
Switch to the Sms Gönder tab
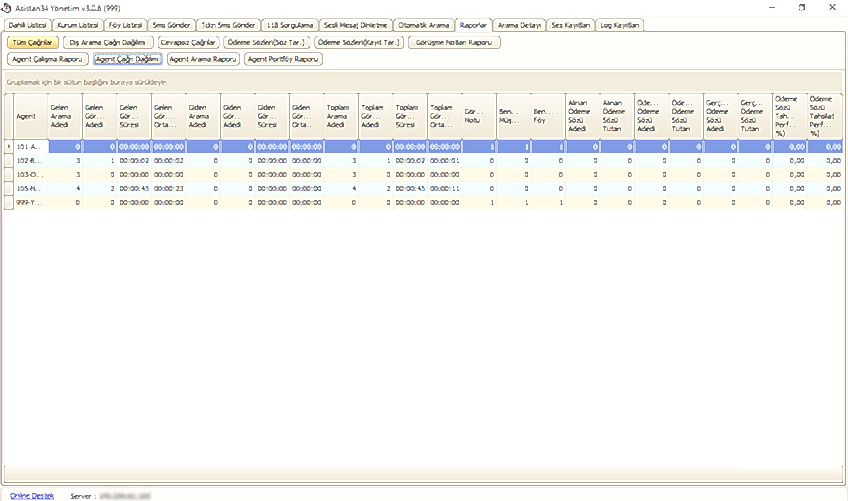click(172, 24)
